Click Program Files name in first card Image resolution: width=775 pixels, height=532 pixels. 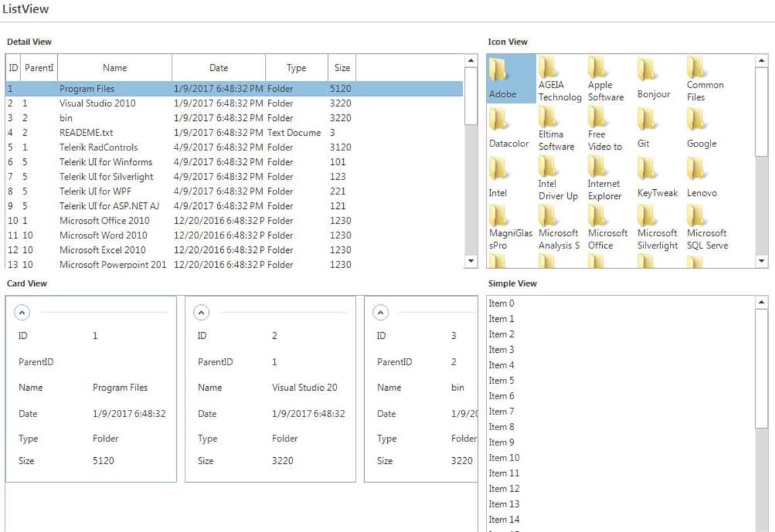point(120,388)
